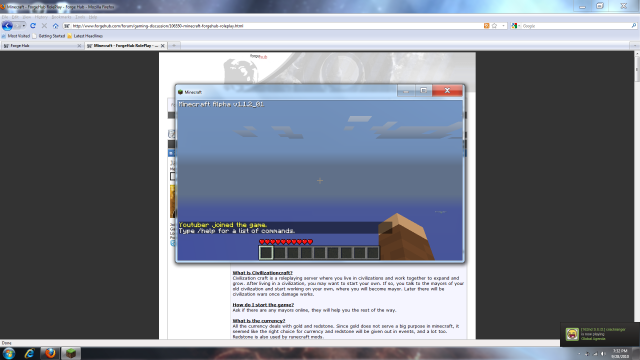Image resolution: width=640 pixels, height=360 pixels.
Task: Expand the URL bar history dropdown
Action: (x=503, y=26)
